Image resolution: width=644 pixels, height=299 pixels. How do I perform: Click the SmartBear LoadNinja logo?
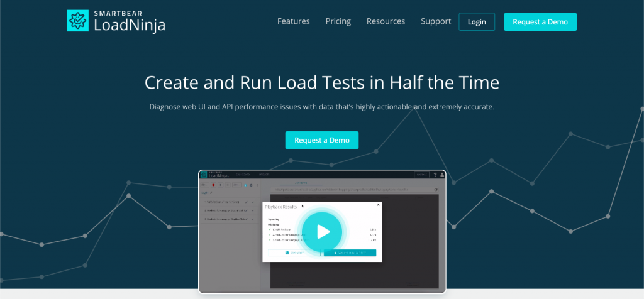pyautogui.click(x=116, y=21)
